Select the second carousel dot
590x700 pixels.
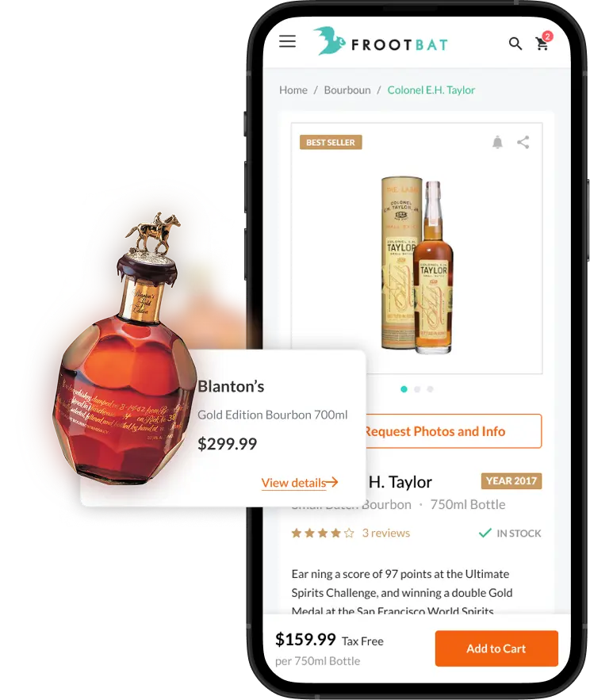click(417, 389)
